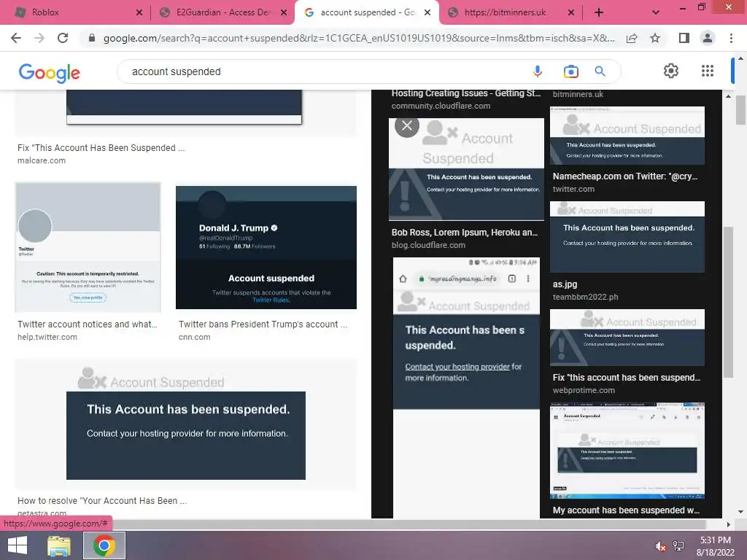Image resolution: width=747 pixels, height=560 pixels.
Task: Expand the tab search chevron
Action: coord(656,13)
